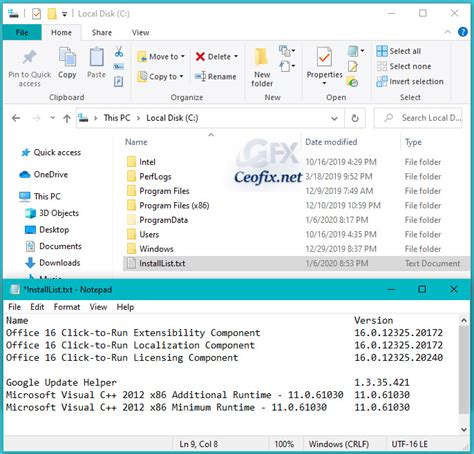Select Downloads in navigation pane
Screen dimensions: 474x454
tap(53, 263)
